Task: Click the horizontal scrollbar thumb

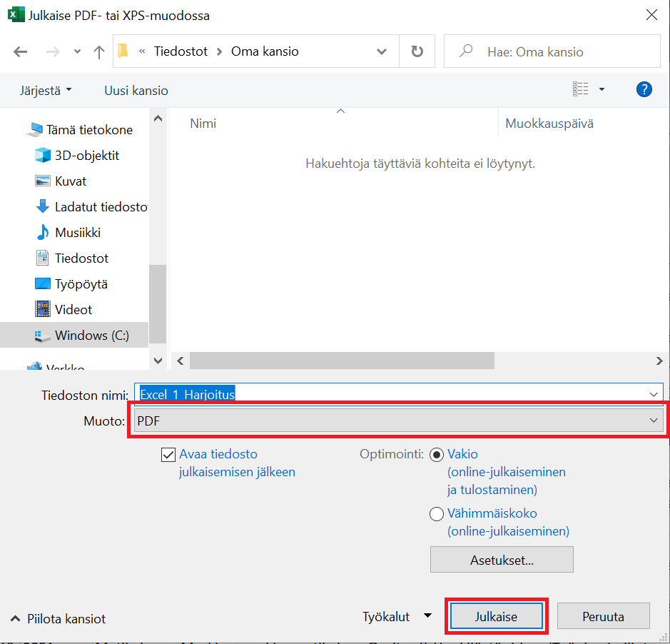Action: point(342,361)
